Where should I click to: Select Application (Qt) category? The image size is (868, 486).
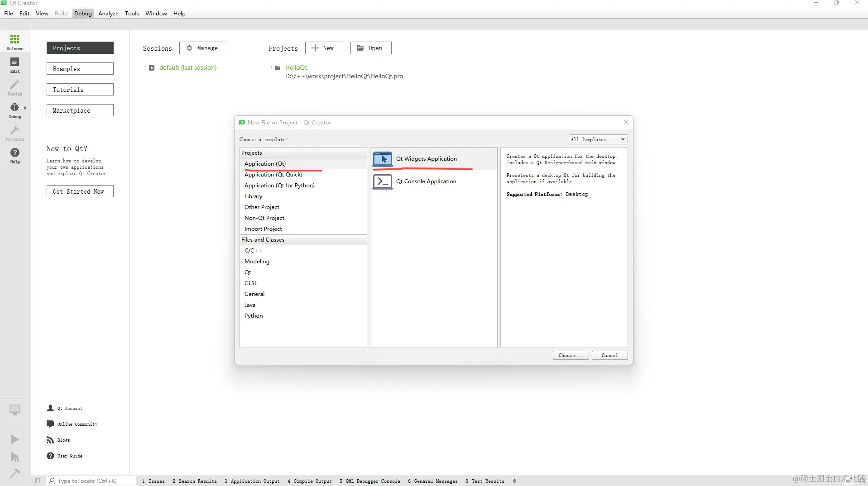pos(303,164)
